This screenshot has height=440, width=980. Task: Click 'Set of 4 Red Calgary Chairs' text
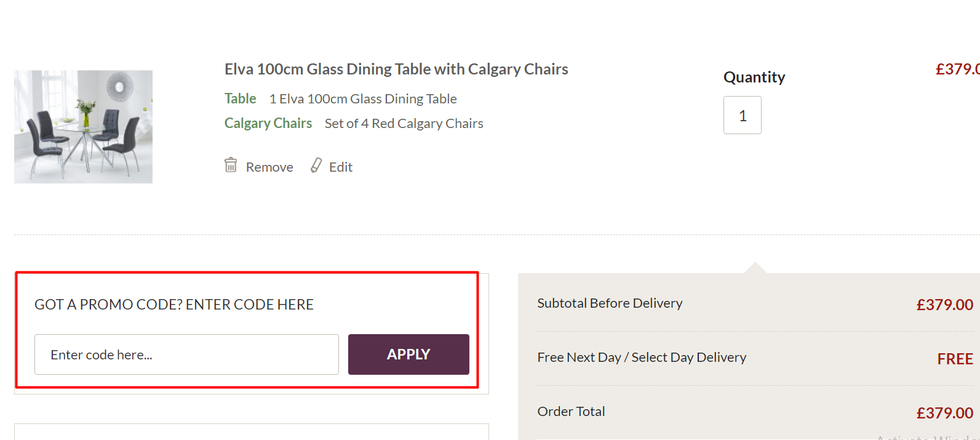(404, 123)
